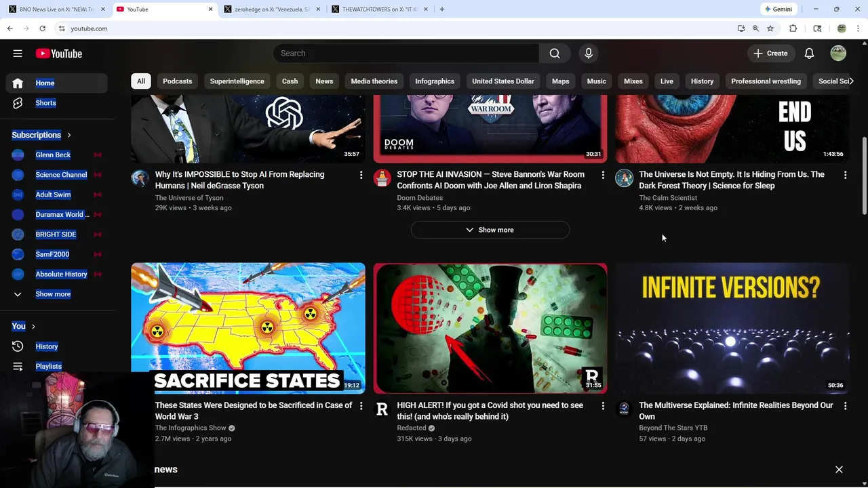Open the Doom Debates channel avatar

pyautogui.click(x=382, y=178)
